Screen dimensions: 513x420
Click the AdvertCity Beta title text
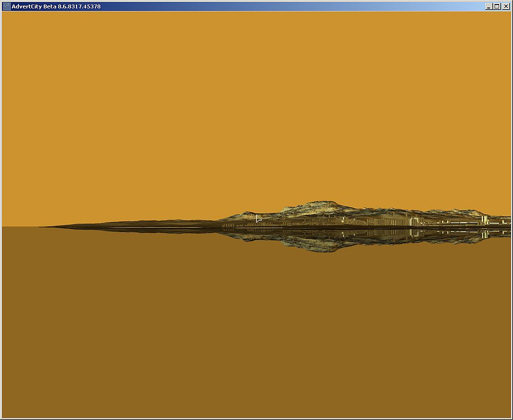56,6
